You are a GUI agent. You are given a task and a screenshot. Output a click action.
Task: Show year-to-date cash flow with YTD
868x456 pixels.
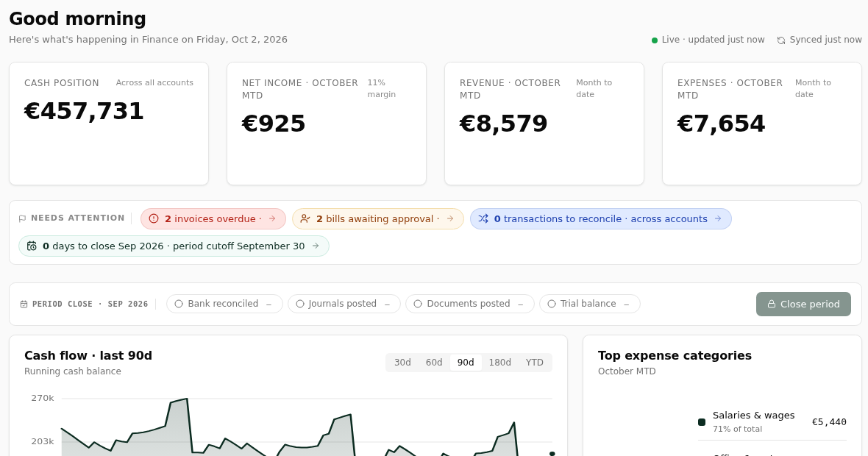pos(534,363)
